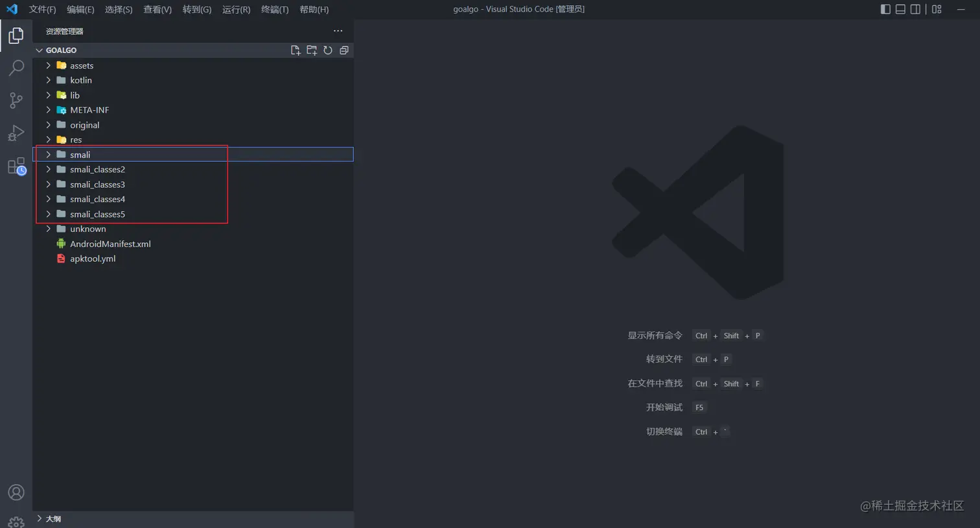This screenshot has height=528, width=980.
Task: Open explorer views and more actions menu
Action: point(338,30)
